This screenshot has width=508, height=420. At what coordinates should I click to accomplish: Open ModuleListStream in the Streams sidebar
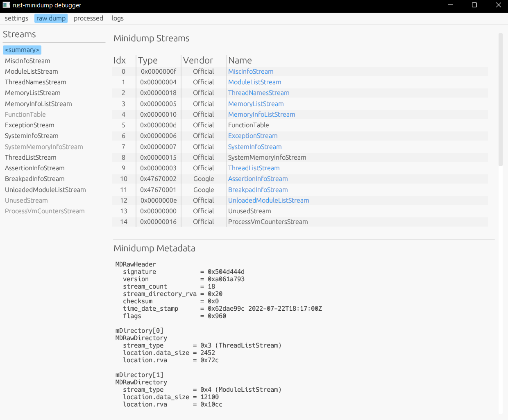[x=32, y=71]
